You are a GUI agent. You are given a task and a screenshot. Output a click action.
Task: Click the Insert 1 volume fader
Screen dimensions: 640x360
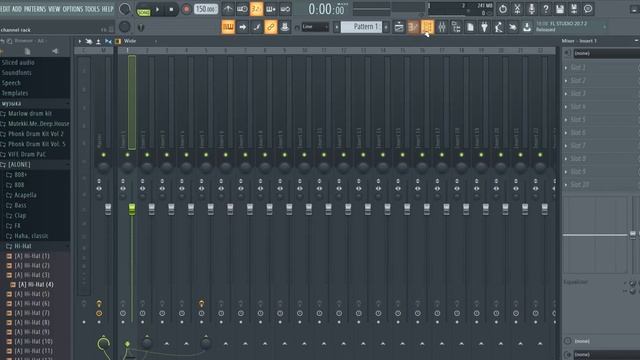coord(132,209)
